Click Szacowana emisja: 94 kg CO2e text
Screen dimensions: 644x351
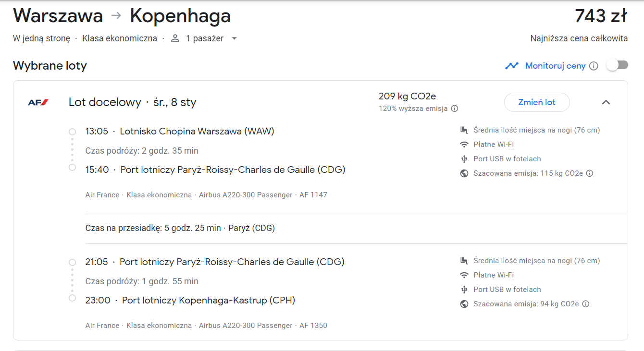click(x=526, y=304)
